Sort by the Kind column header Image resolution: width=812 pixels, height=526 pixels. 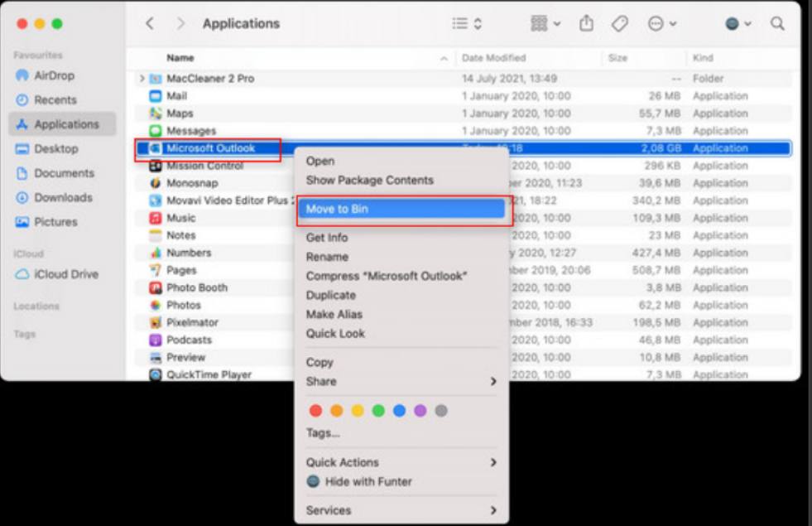[x=703, y=58]
